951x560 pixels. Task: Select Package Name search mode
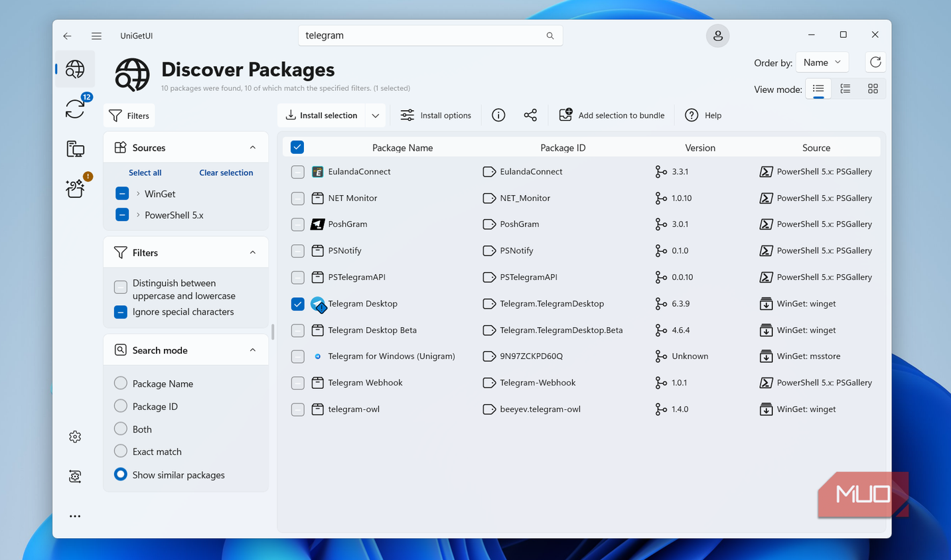[121, 384]
